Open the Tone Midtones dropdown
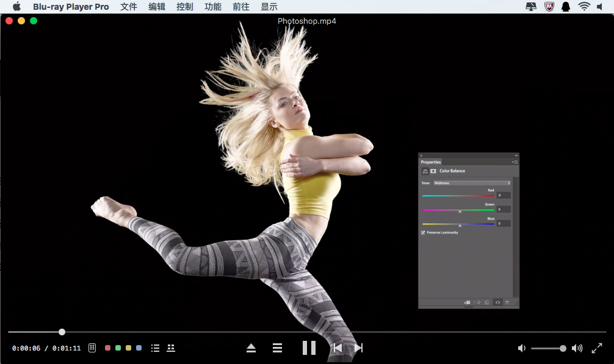This screenshot has width=614, height=364. coord(470,182)
